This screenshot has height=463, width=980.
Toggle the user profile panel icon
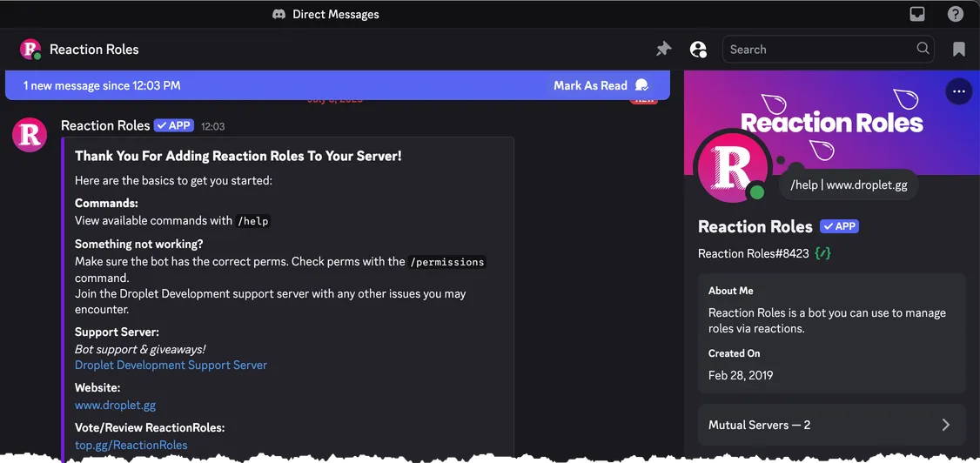coord(698,50)
